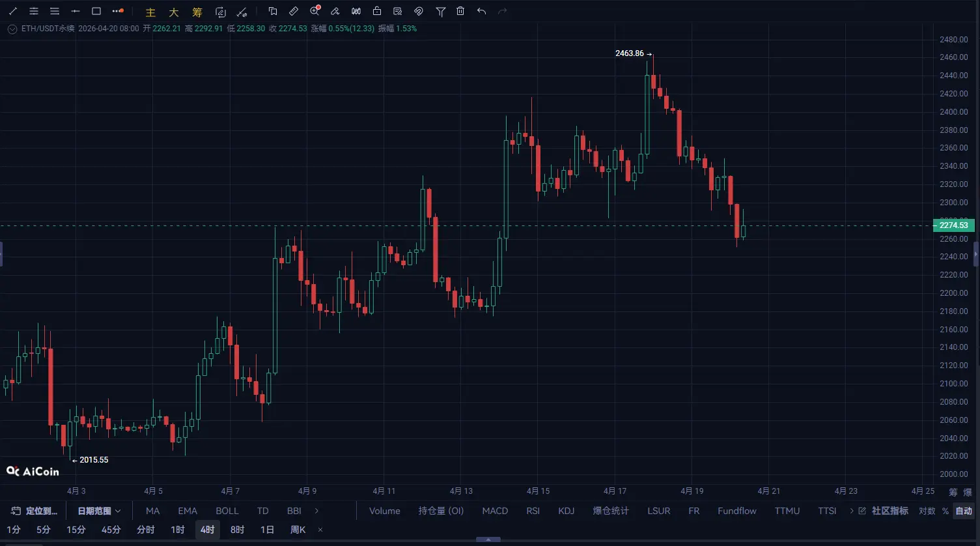Toggle the EMA indicator
This screenshot has height=546, width=980.
188,511
